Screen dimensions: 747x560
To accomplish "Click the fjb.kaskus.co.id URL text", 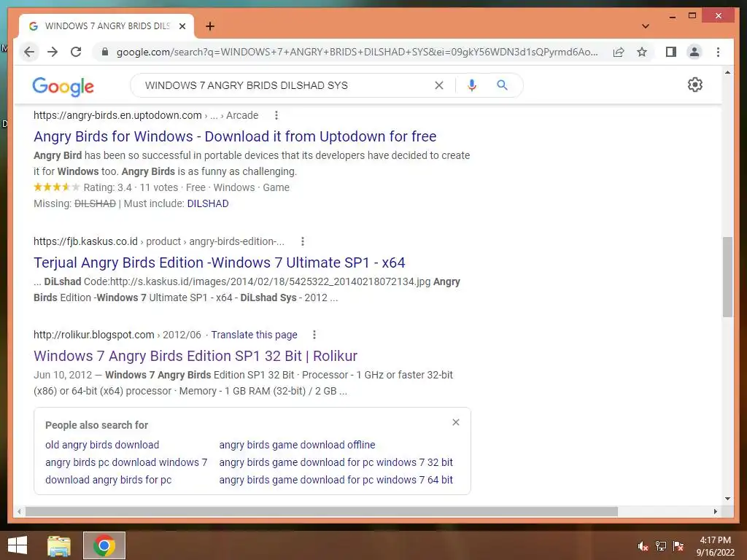I will pos(86,241).
